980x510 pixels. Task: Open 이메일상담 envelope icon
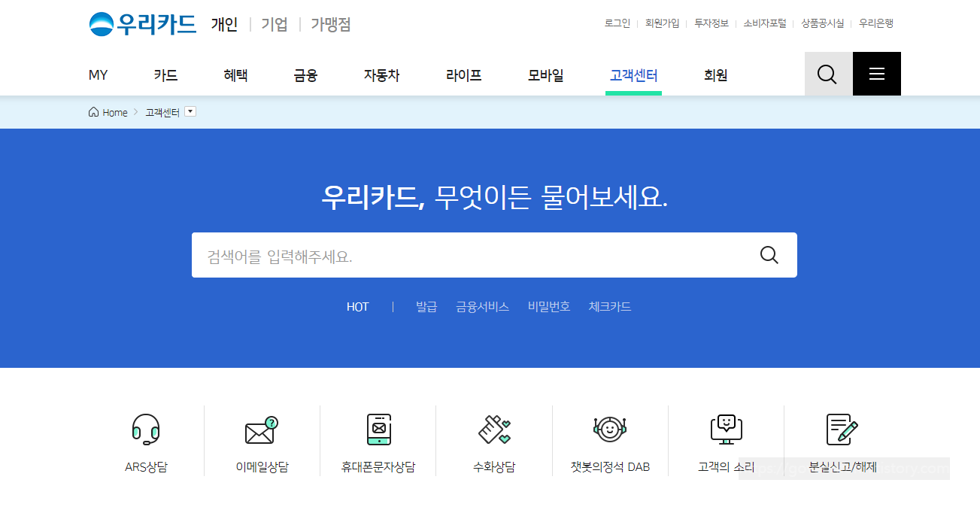coord(262,430)
